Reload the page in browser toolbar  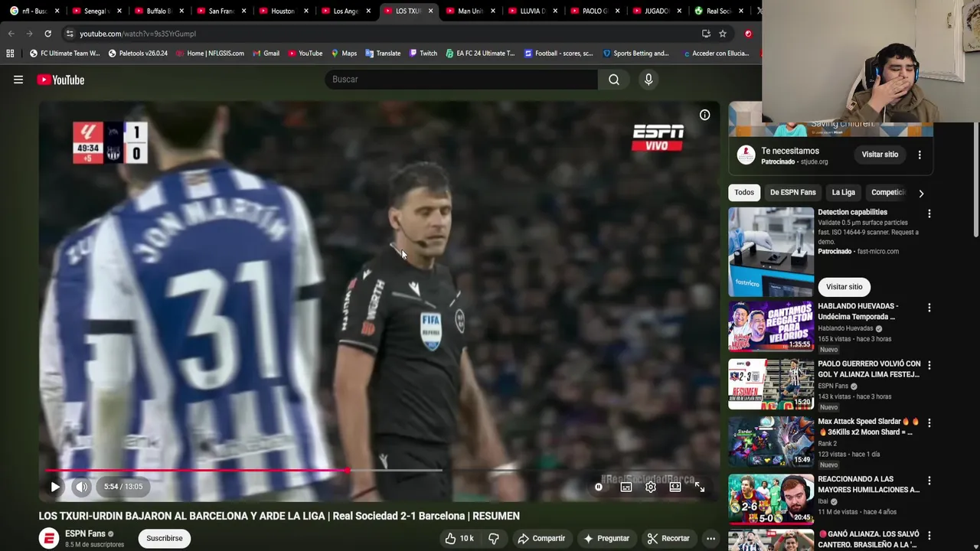(x=47, y=34)
